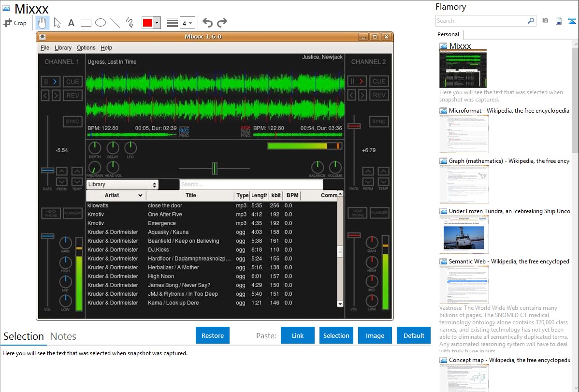Redo the last annotation

222,23
